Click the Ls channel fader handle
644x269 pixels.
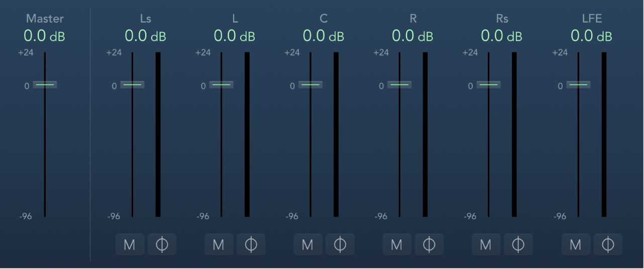point(133,85)
